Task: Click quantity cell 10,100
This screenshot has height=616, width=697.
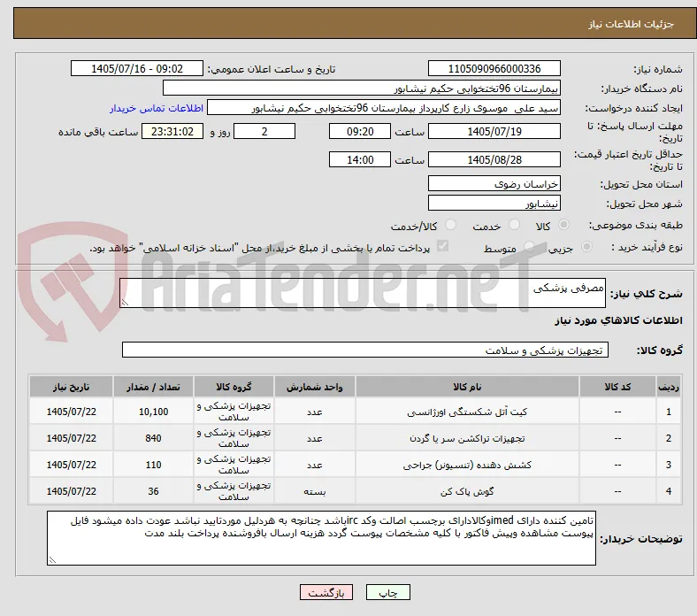Action: 153,412
